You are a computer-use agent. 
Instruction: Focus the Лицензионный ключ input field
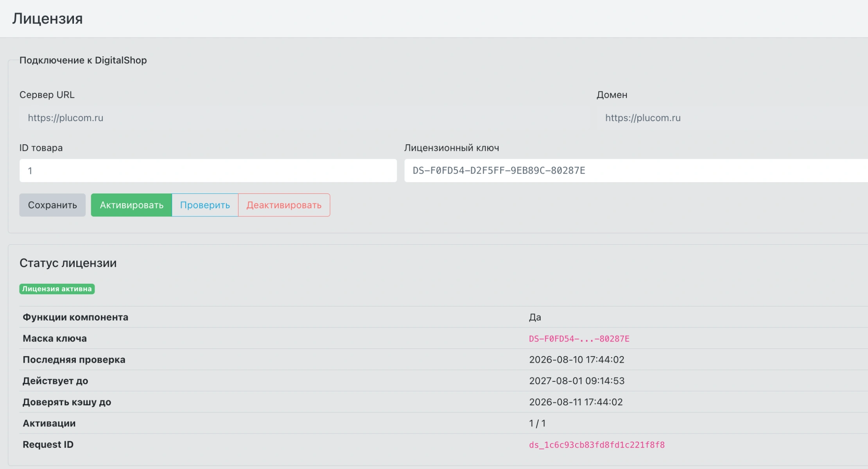(x=636, y=170)
